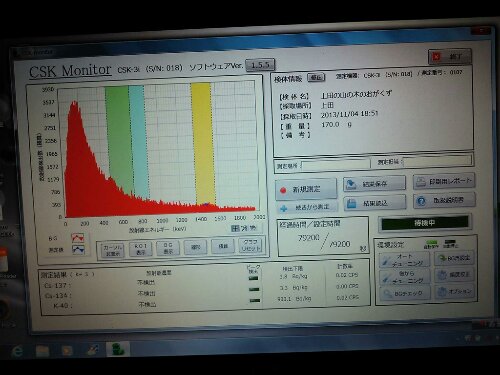Viewport: 500px width, 375px height.
Task: Start a new measurement with 新規測定
Action: 306,189
